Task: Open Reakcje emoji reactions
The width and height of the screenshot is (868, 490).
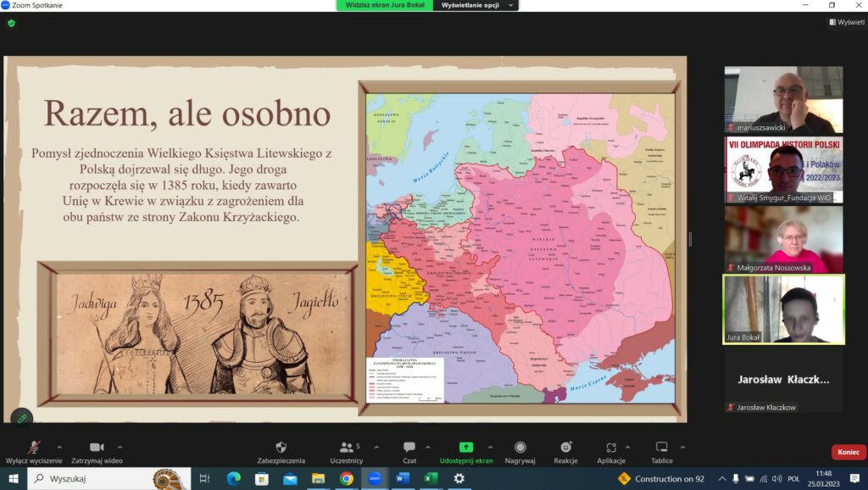Action: coord(565,448)
